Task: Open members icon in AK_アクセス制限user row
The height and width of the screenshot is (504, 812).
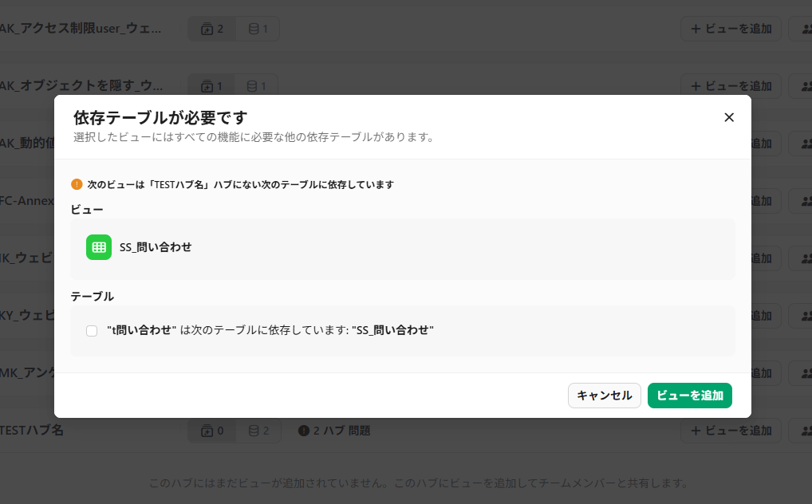Action: point(801,30)
